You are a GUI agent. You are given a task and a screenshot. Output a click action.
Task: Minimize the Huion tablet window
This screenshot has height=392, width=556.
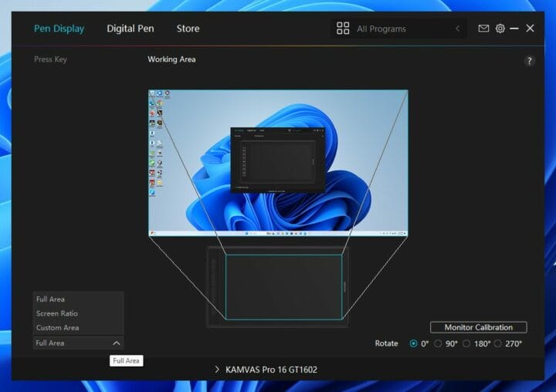[x=515, y=29]
